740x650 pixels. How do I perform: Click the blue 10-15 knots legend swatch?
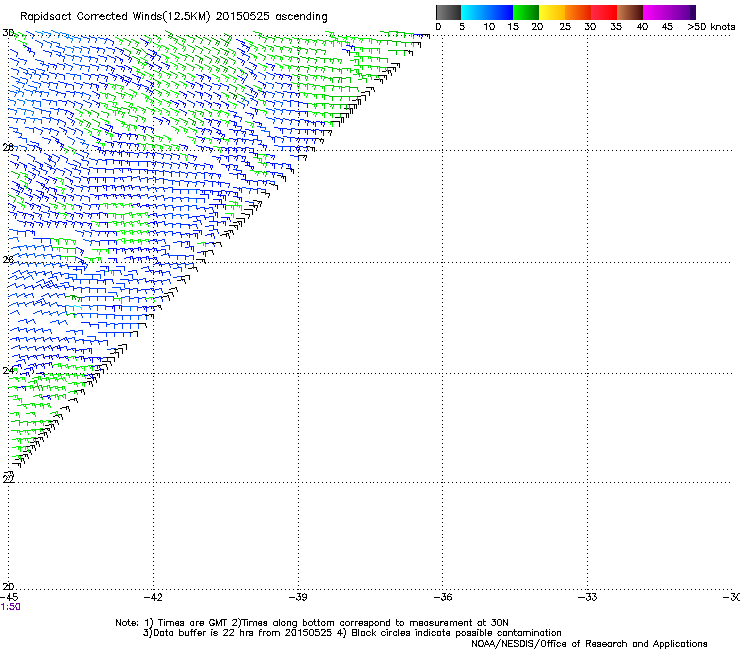point(500,12)
